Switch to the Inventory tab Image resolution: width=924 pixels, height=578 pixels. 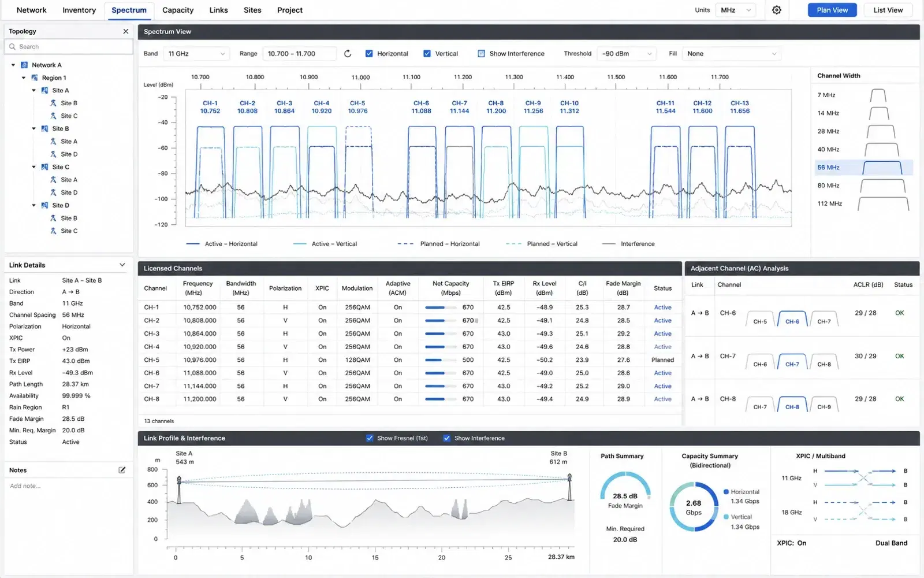79,10
